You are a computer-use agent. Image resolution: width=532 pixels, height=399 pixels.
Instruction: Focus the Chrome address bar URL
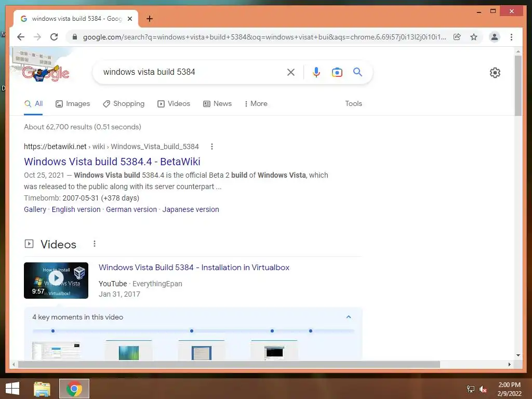click(x=264, y=37)
